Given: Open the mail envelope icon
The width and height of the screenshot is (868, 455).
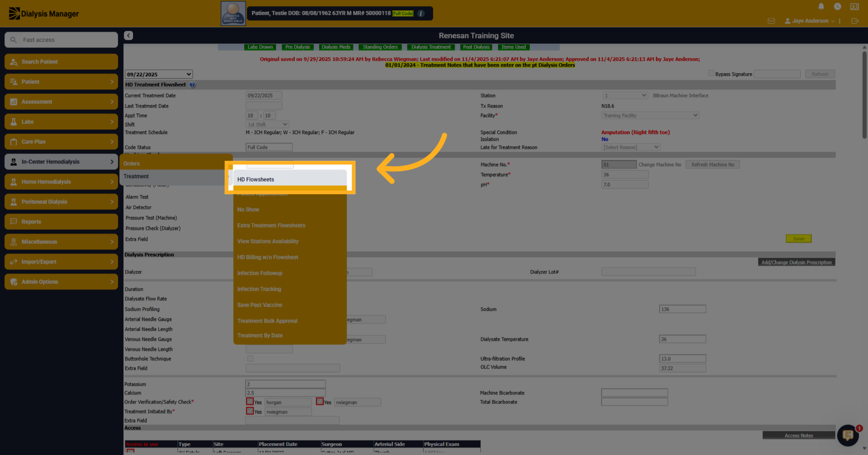Looking at the screenshot, I should [x=771, y=21].
